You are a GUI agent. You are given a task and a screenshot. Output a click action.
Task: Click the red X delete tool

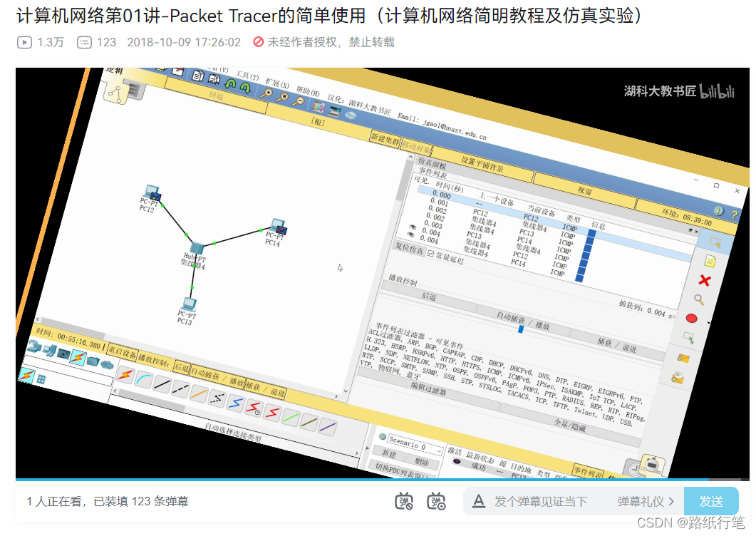coord(705,280)
